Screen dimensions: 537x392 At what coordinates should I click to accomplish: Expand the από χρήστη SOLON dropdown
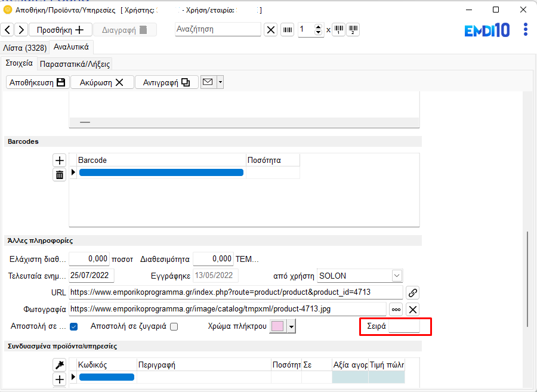397,276
